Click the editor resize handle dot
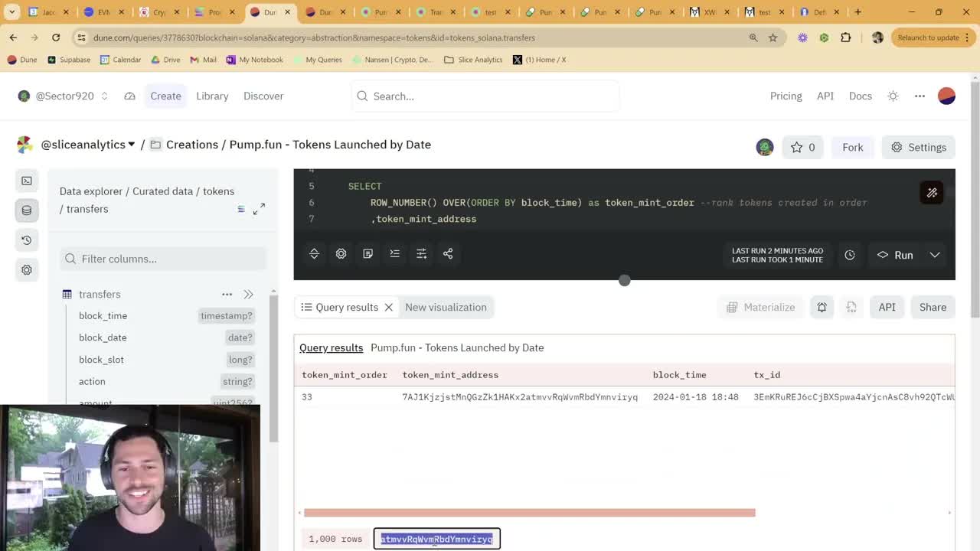Image resolution: width=980 pixels, height=551 pixels. click(x=625, y=281)
